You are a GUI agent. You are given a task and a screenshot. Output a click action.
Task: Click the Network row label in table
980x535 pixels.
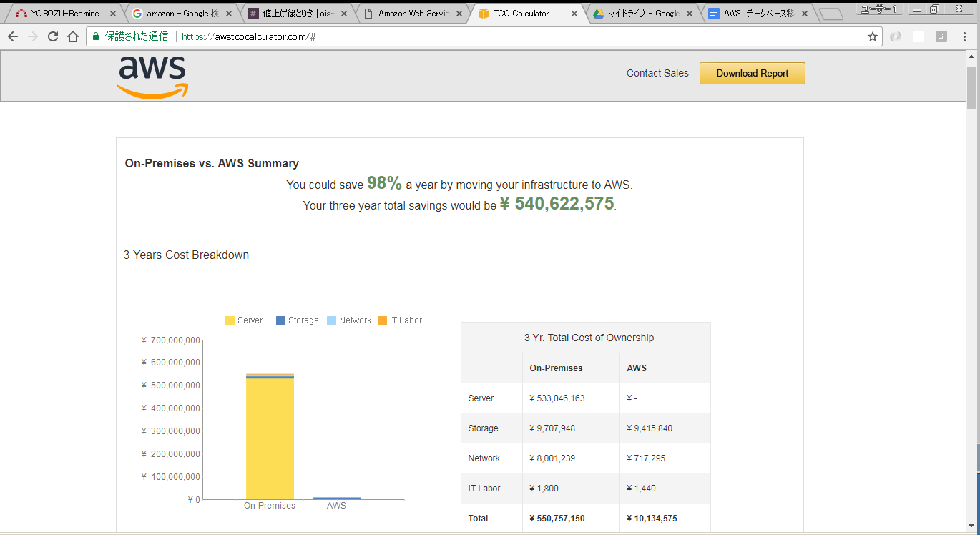click(x=484, y=458)
